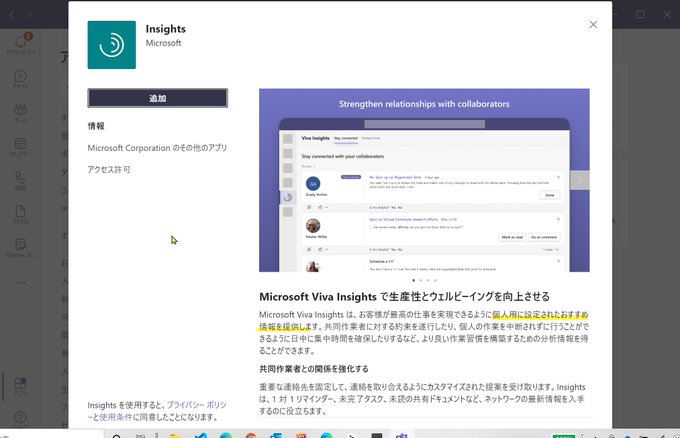Image resolution: width=680 pixels, height=438 pixels.
Task: Open Apps (アプリ) in Teams sidebar
Action: (20, 386)
